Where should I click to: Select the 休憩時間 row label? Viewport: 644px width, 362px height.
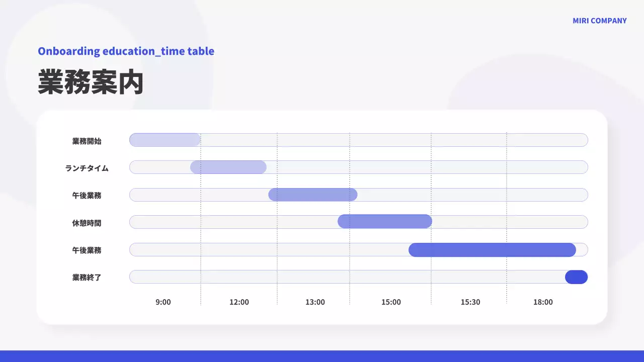pos(87,223)
